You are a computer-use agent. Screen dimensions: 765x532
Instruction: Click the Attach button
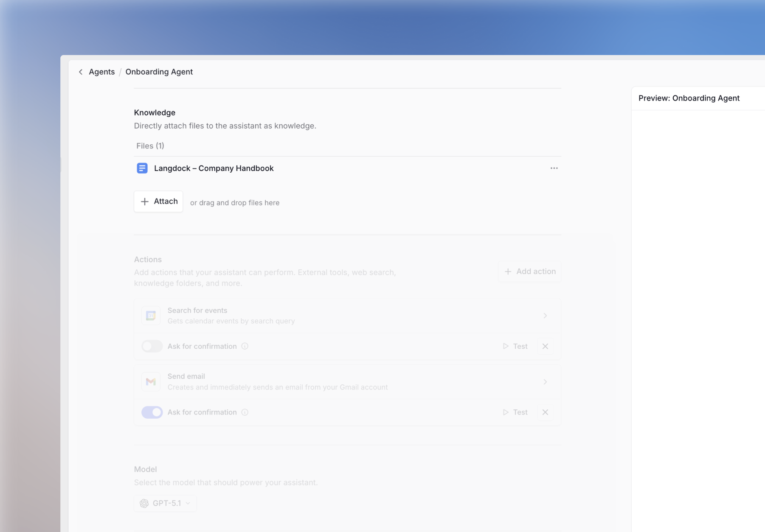(158, 201)
